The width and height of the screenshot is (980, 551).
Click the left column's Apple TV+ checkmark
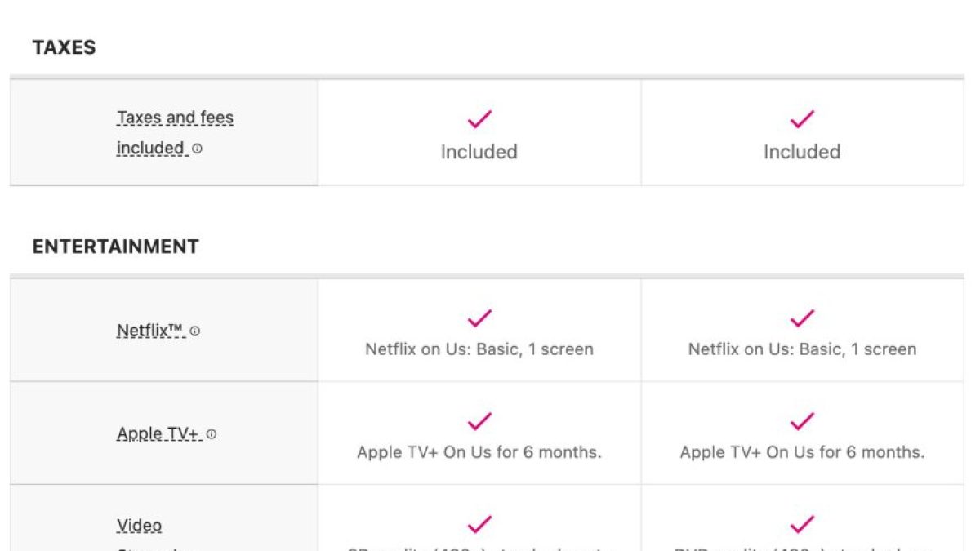pos(479,421)
